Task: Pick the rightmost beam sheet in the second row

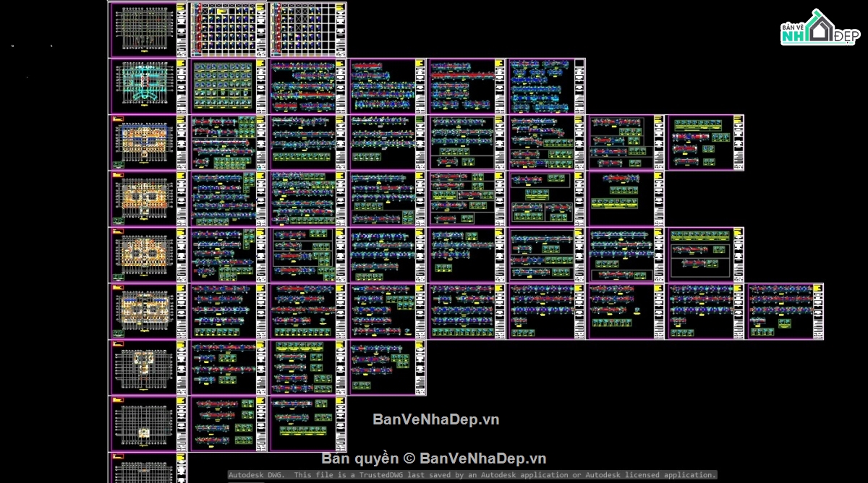Action: (x=546, y=86)
